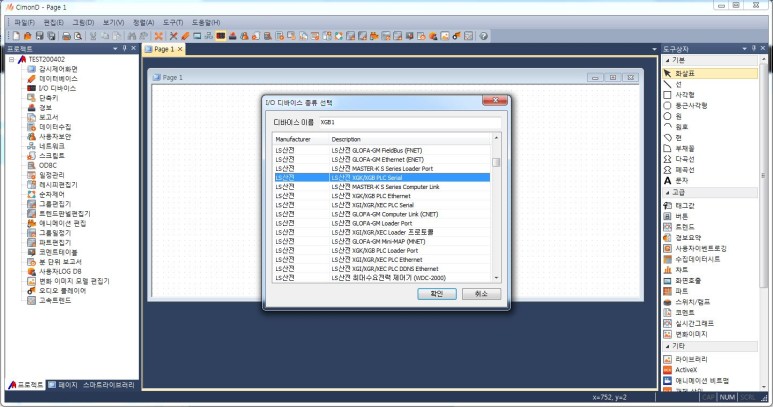Click the Print preview magnifier icon
Viewport: 773px width, 407px height.
[x=78, y=36]
